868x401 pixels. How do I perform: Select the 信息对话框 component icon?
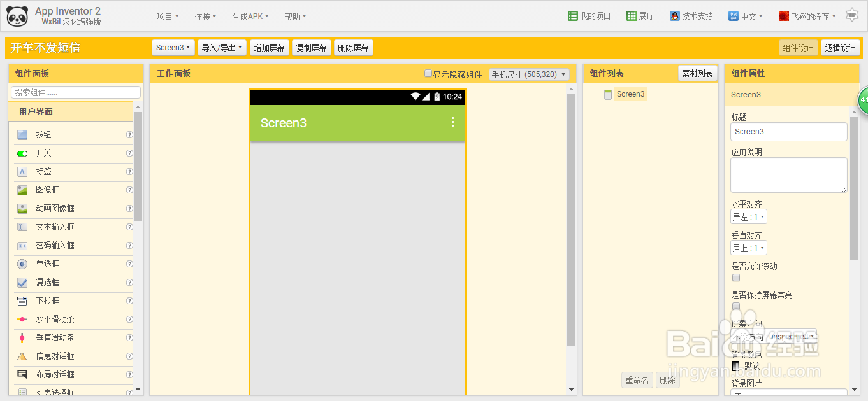tap(22, 356)
